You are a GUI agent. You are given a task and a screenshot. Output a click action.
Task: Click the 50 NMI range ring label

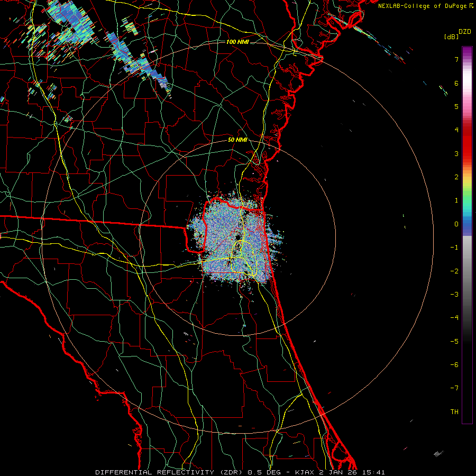pos(237,140)
